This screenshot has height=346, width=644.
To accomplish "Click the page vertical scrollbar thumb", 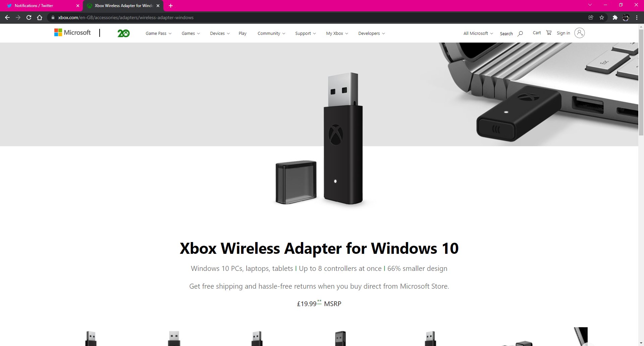I will tap(641, 82).
